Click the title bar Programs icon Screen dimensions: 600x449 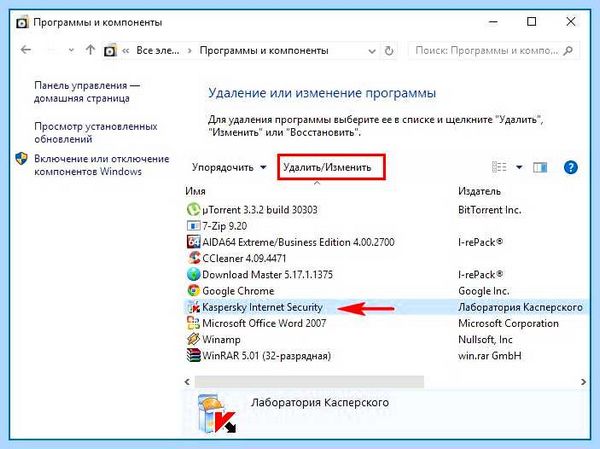[22, 22]
